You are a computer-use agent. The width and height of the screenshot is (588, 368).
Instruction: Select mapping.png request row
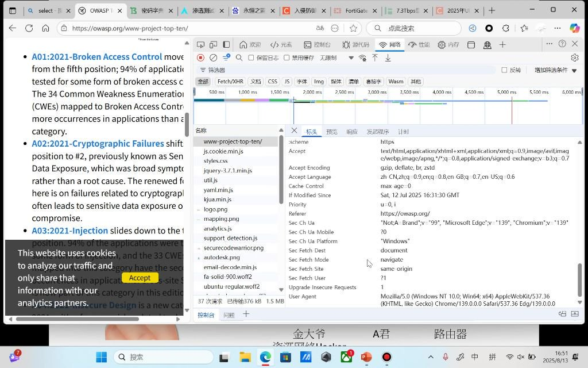[x=236, y=218]
